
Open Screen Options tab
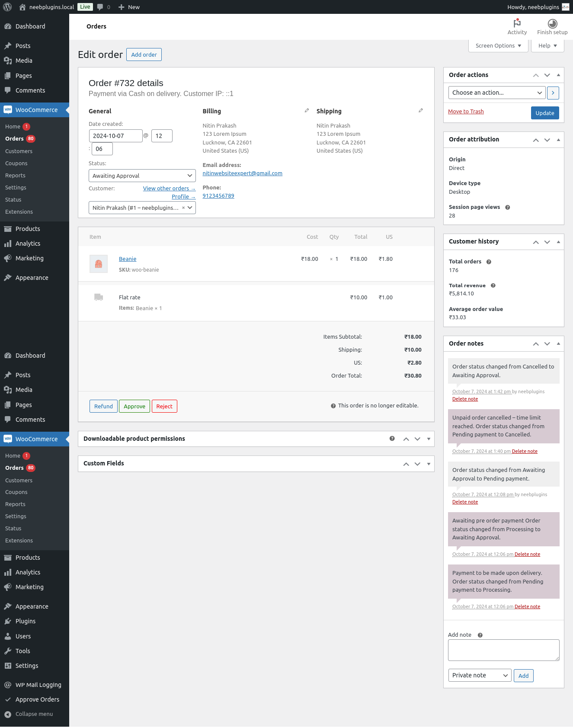coord(498,46)
